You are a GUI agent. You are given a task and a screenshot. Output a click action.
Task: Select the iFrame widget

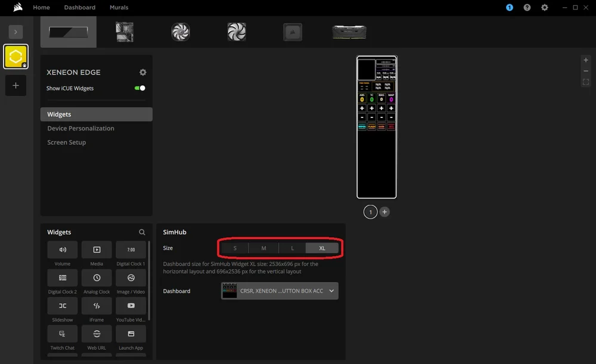[x=97, y=306]
